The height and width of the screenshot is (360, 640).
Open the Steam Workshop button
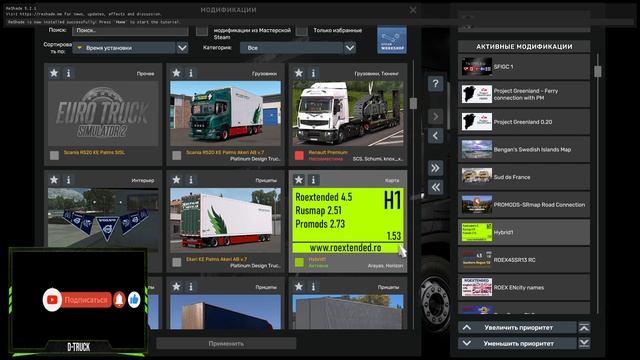pos(392,40)
